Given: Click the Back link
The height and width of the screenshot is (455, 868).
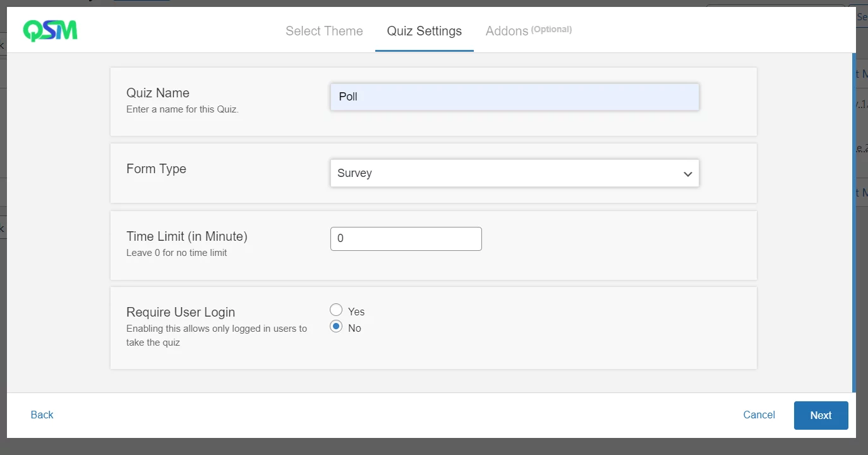Looking at the screenshot, I should 42,415.
